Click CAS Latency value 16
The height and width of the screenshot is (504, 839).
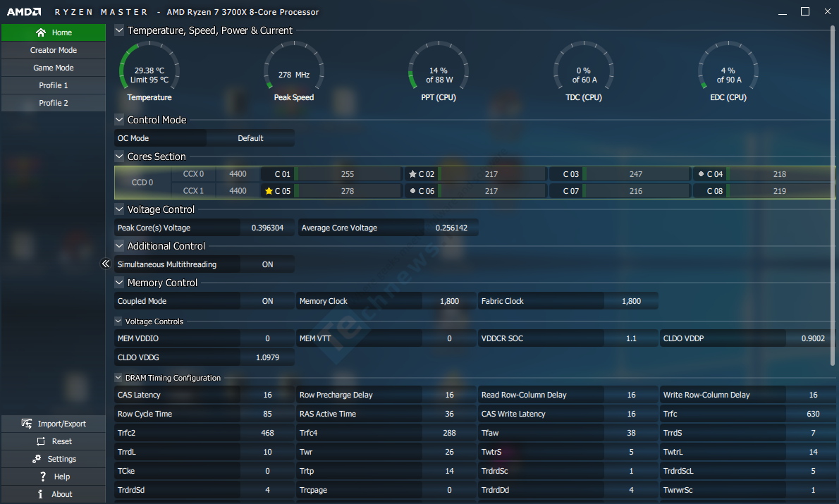267,395
